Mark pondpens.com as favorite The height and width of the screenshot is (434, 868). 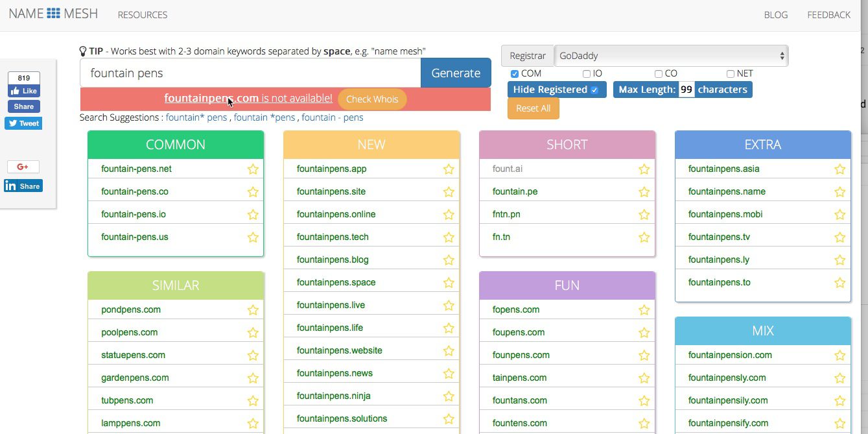coord(253,310)
